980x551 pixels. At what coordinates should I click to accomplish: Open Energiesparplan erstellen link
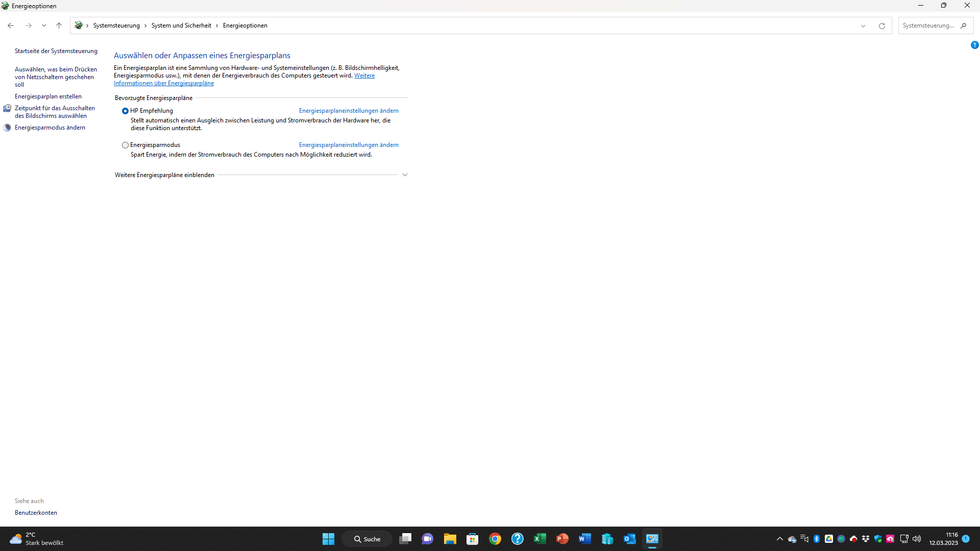tap(48, 96)
